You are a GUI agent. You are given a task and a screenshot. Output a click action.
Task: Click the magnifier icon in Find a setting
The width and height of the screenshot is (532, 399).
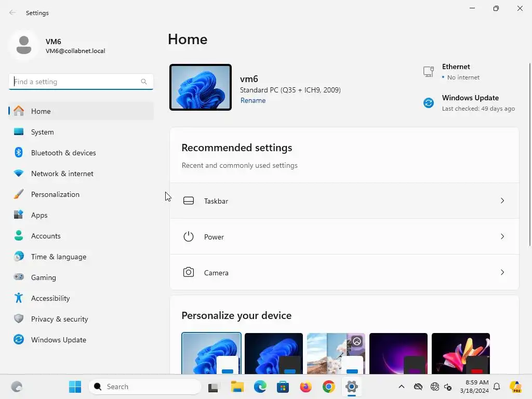(144, 82)
